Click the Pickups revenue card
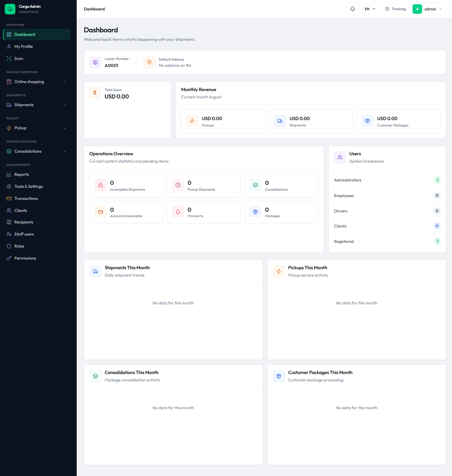 coord(223,122)
